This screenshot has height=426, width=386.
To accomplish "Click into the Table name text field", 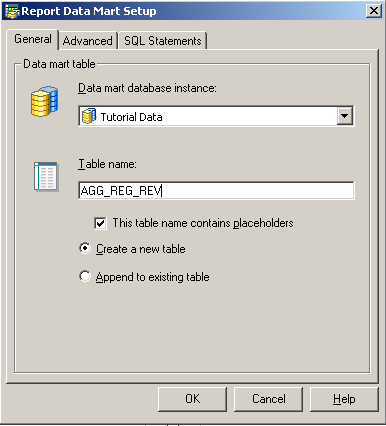I will 216,191.
